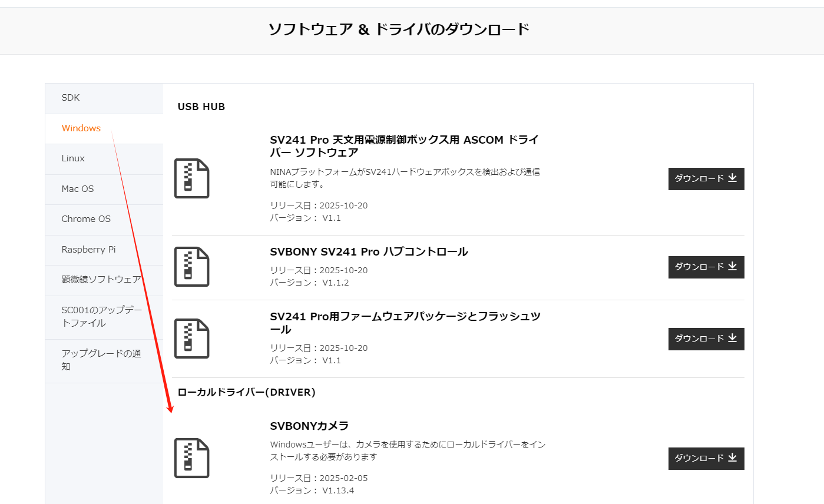Click the SV241 Pro用ファームウェアパッケージ title
Screen dimensions: 824x504
(x=404, y=323)
